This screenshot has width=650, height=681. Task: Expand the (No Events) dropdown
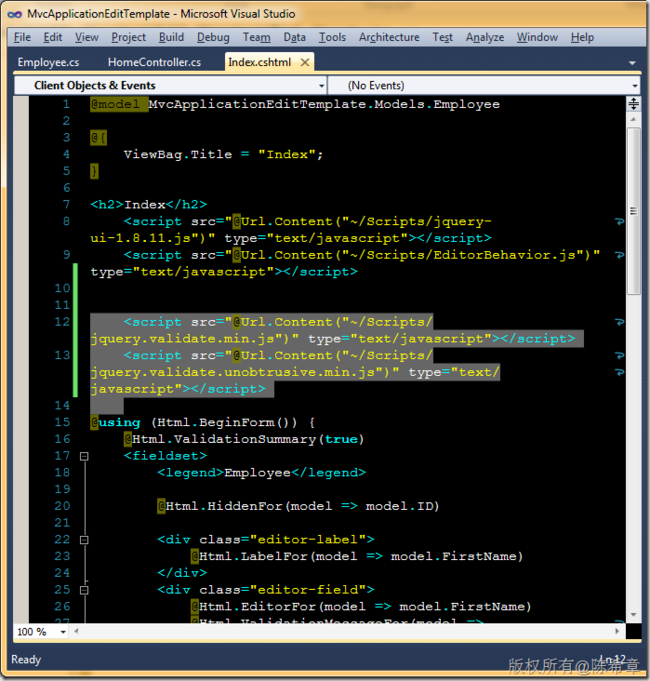point(634,86)
